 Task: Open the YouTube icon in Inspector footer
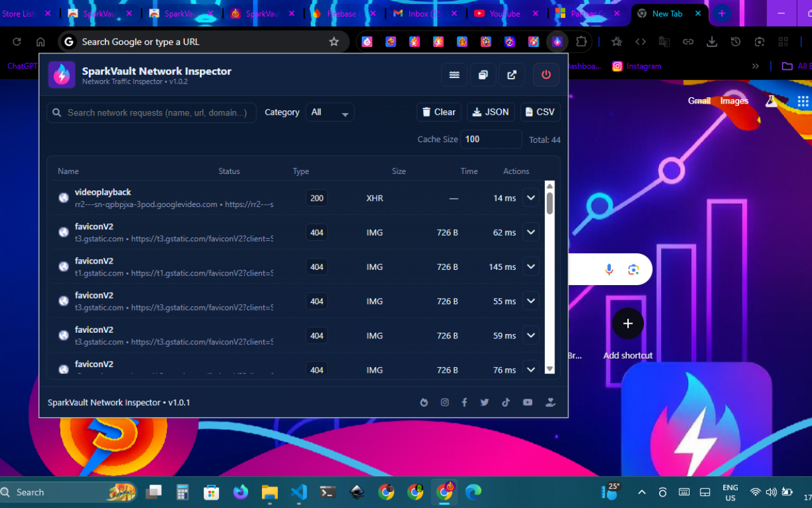point(527,403)
